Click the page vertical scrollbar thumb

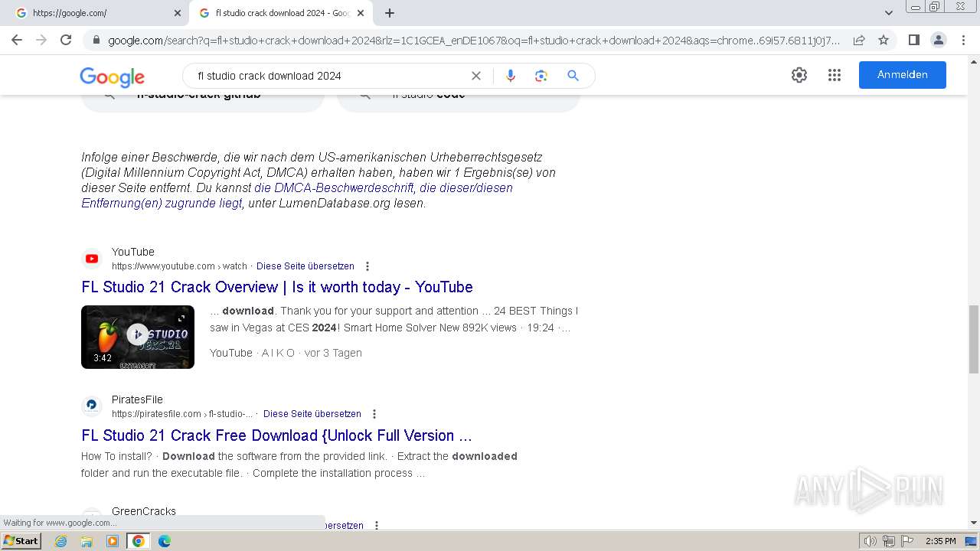[974, 339]
